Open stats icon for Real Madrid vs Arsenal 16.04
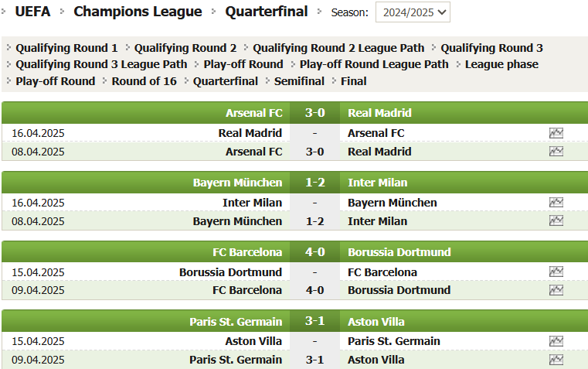Image resolution: width=588 pixels, height=369 pixels. coord(556,133)
